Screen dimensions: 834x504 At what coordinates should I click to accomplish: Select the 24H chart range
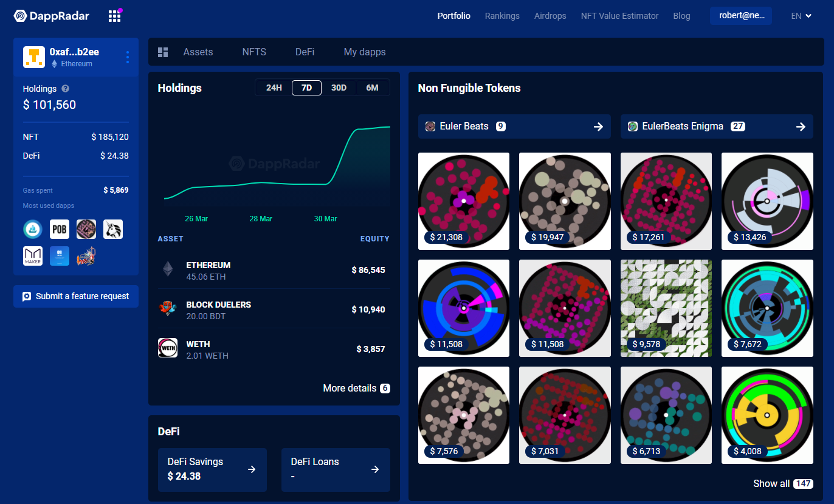[x=274, y=88]
